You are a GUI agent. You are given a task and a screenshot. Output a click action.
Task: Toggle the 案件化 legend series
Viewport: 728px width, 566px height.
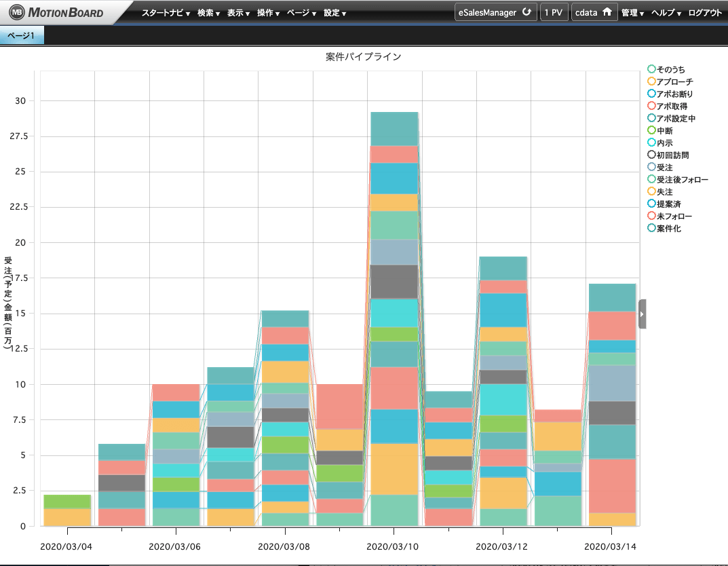click(x=664, y=228)
